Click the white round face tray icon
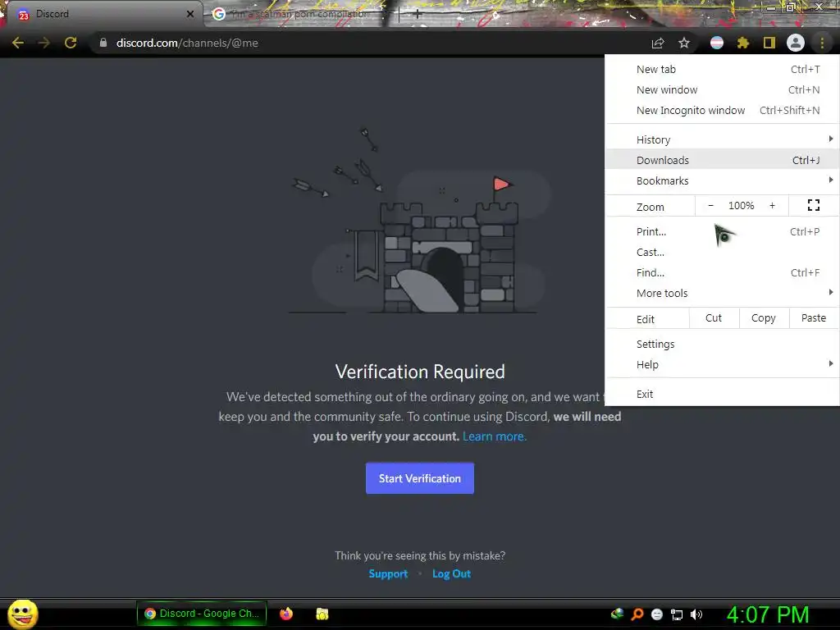This screenshot has height=630, width=840. [657, 614]
